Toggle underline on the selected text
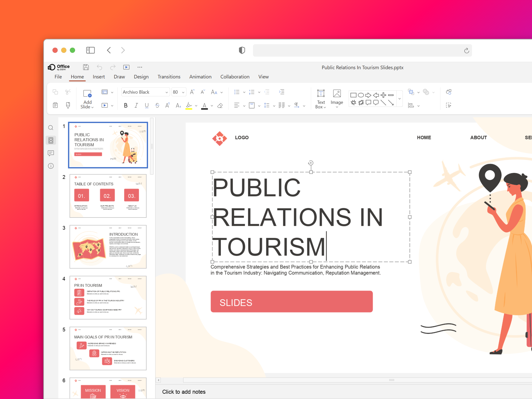This screenshot has width=532, height=399. tap(147, 105)
